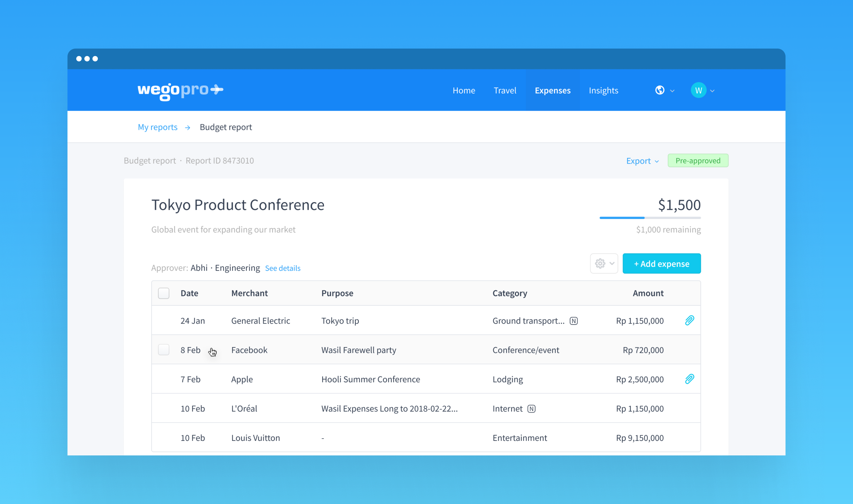Switch to the Travel tab
This screenshot has width=853, height=504.
[x=505, y=90]
